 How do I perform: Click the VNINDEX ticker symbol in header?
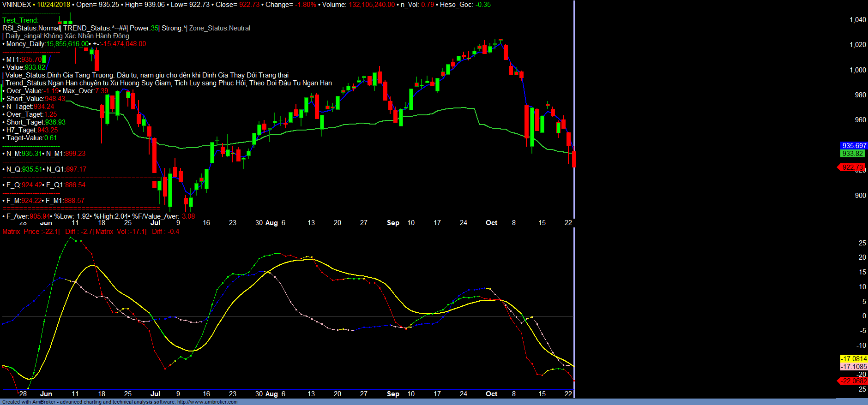point(17,5)
